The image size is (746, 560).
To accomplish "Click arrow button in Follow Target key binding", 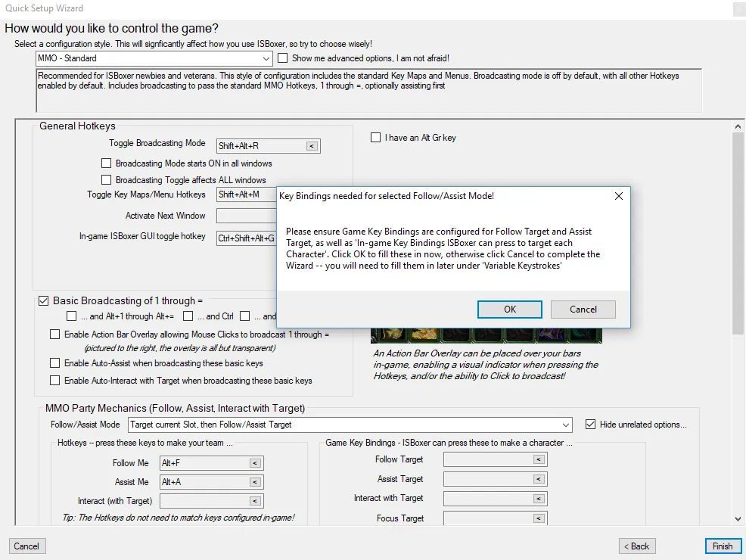I will tap(538, 459).
